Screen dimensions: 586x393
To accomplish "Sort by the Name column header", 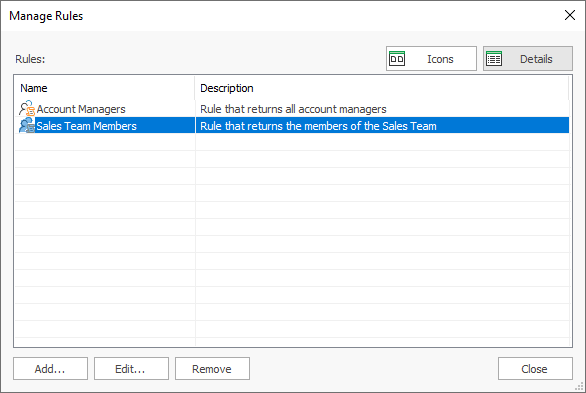I will coord(105,88).
